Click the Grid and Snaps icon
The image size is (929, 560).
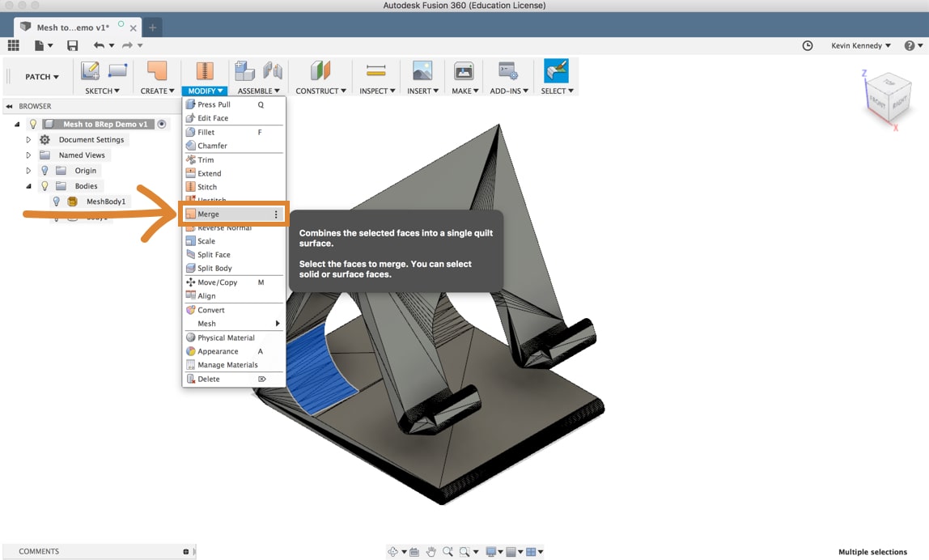click(x=511, y=552)
